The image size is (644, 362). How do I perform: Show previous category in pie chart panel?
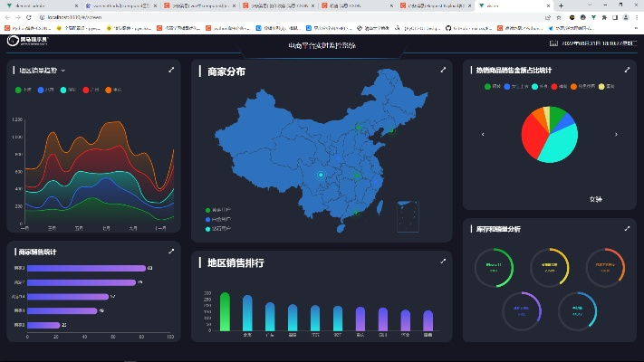[x=483, y=134]
